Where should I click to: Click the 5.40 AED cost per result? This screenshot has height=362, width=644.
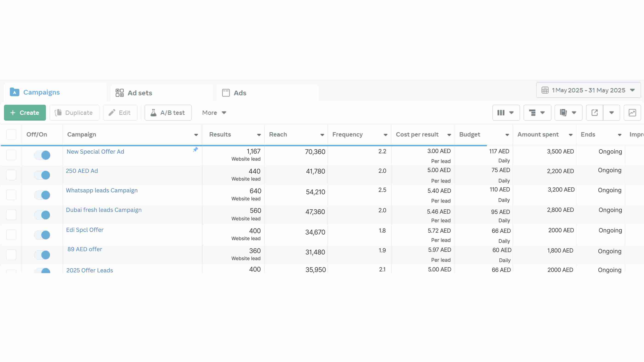[439, 191]
